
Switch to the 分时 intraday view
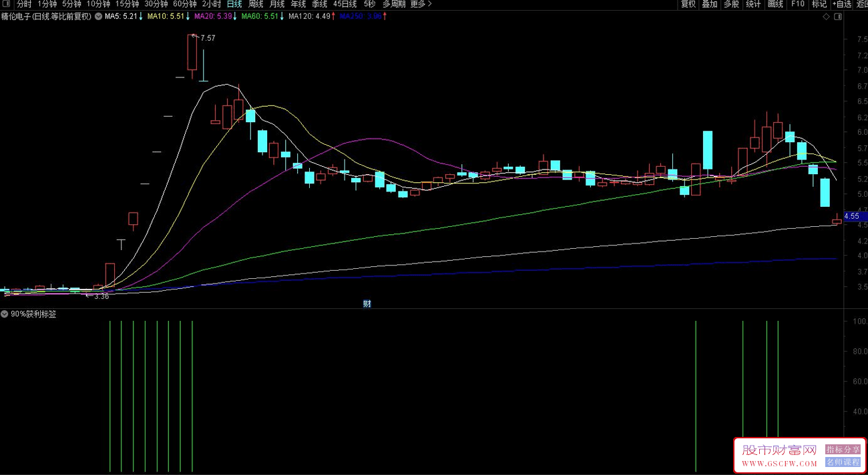(24, 4)
